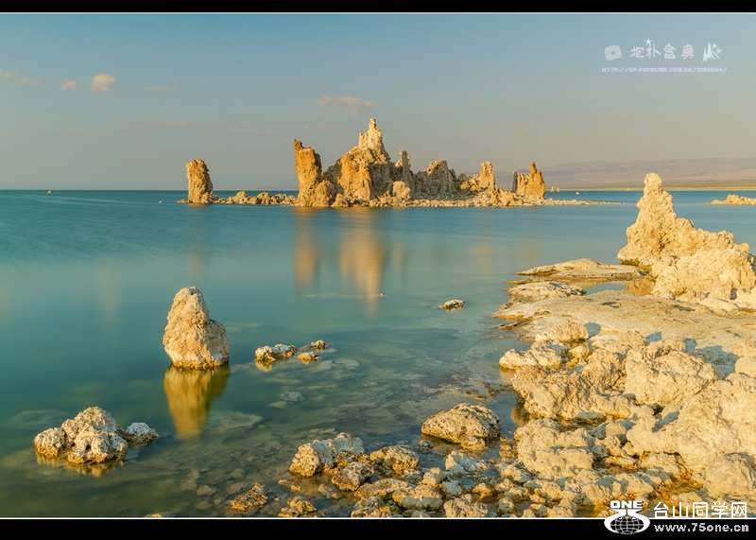
Task: Click the 75one globe logo
Action: pos(627,518)
